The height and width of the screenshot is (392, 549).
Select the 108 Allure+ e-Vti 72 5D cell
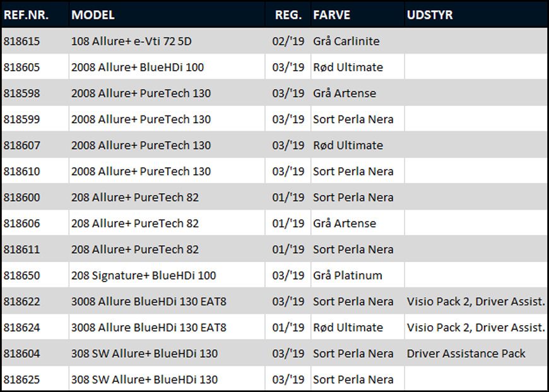[131, 41]
